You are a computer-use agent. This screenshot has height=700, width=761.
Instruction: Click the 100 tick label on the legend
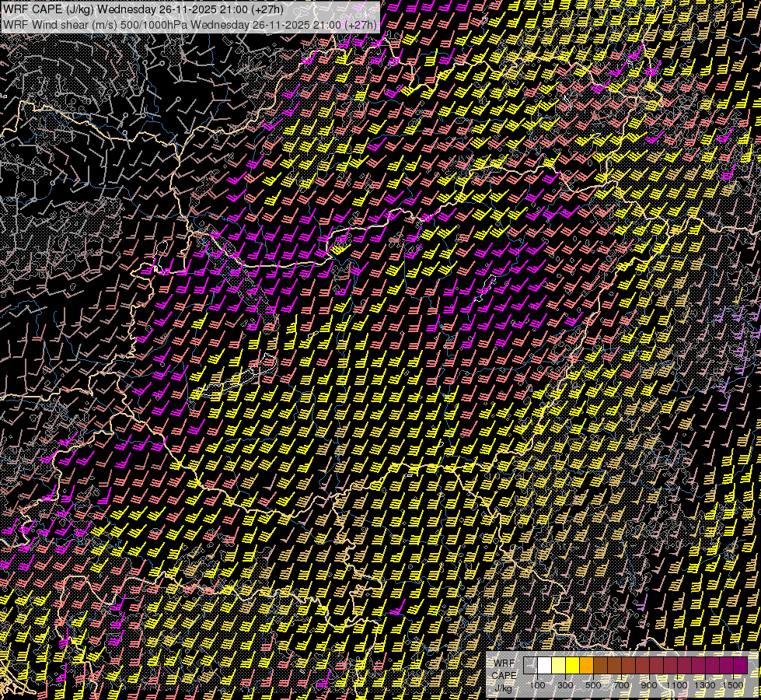pos(537,684)
